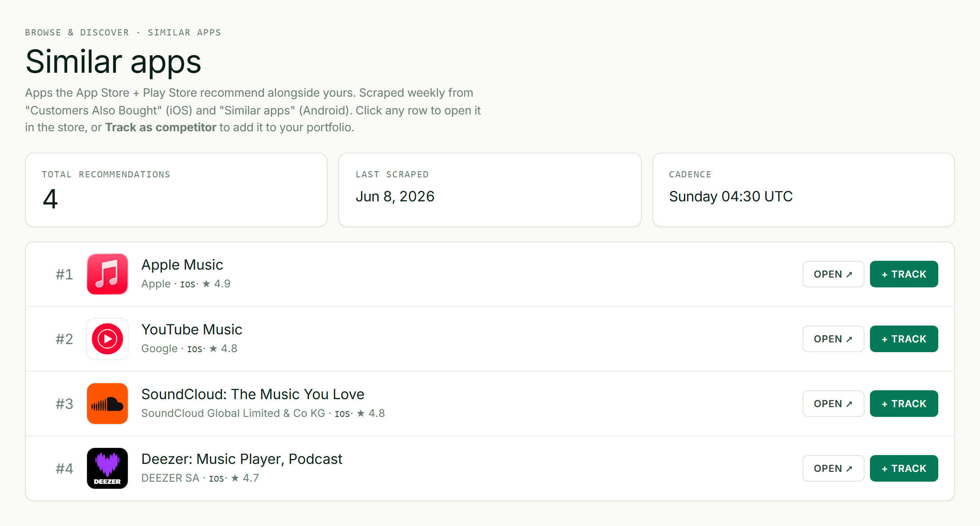Image resolution: width=980 pixels, height=526 pixels.
Task: Open Apple Music in the store
Action: click(x=833, y=274)
